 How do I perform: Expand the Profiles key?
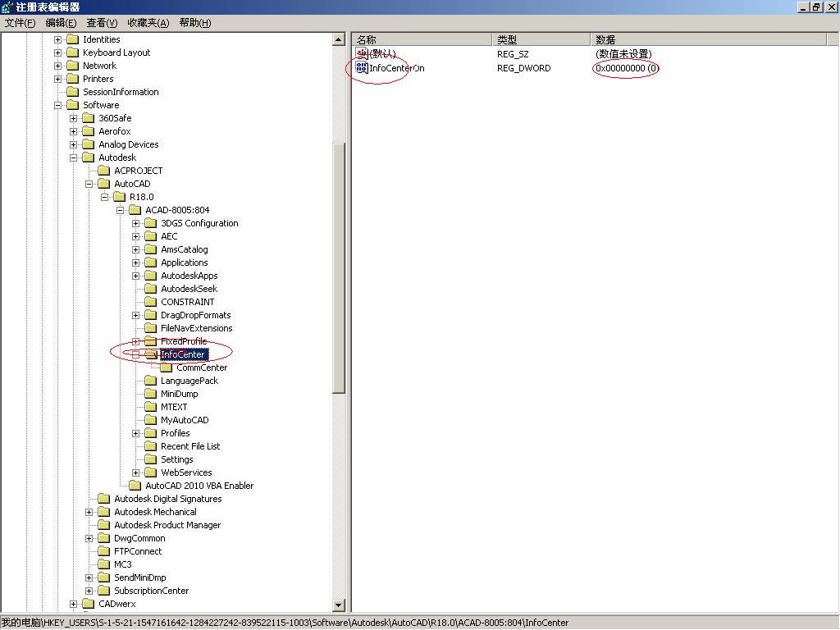coord(136,433)
